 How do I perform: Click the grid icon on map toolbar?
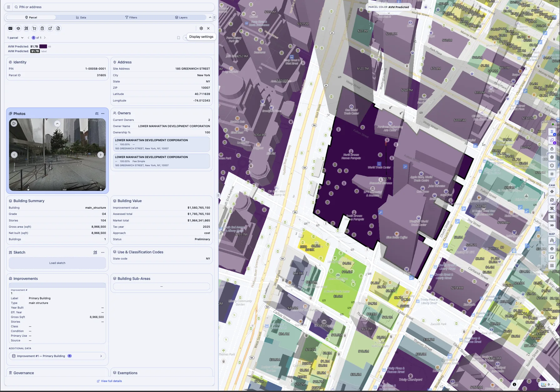(x=552, y=265)
